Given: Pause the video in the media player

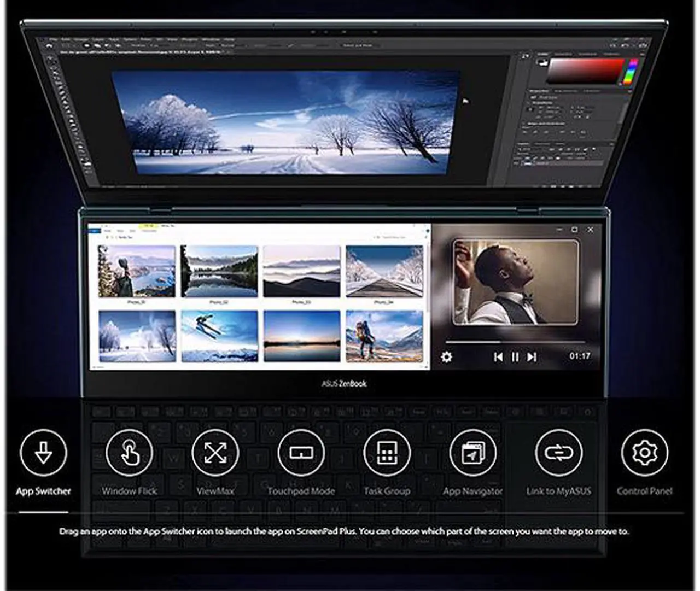Looking at the screenshot, I should coord(515,357).
